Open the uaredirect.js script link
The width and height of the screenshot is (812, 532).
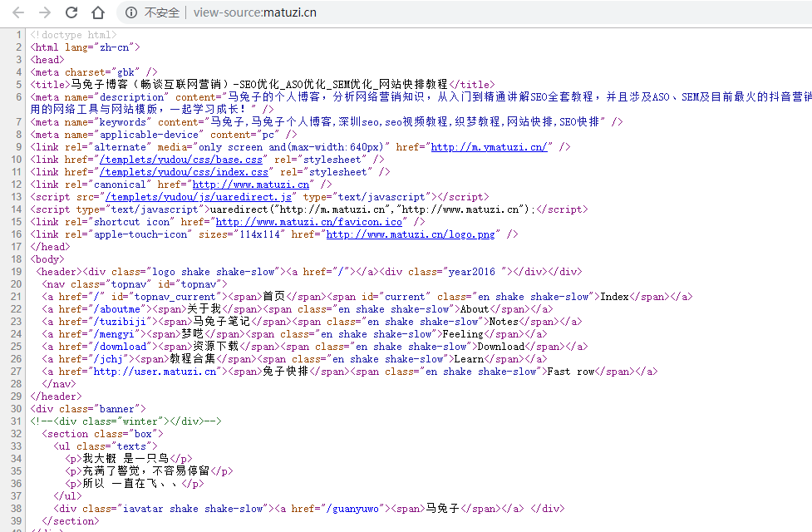(x=199, y=197)
